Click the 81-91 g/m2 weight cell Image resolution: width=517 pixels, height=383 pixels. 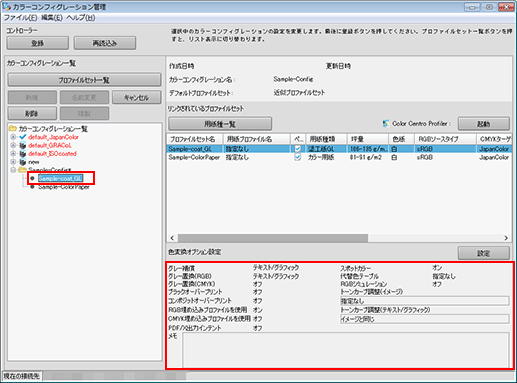tap(366, 157)
